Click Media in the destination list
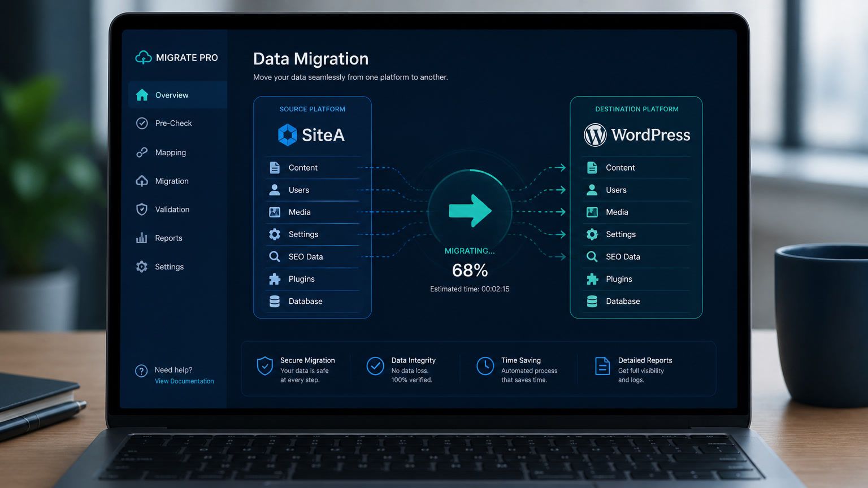 [617, 212]
